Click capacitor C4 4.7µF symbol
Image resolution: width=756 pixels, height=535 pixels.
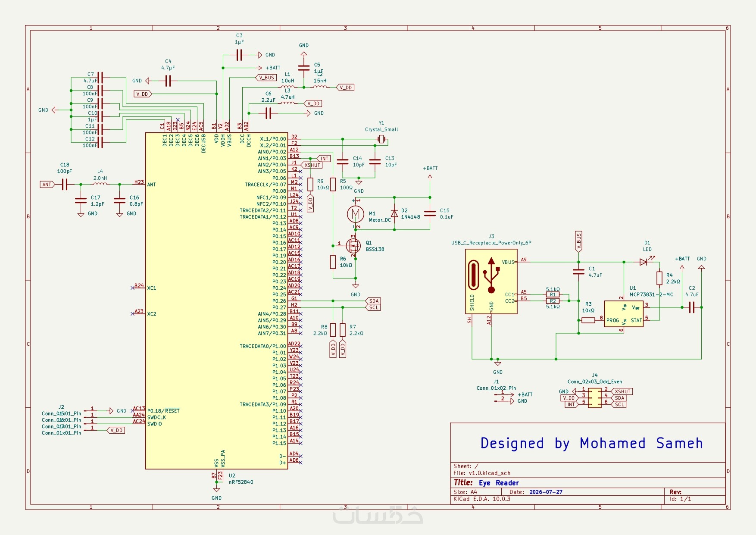(168, 81)
